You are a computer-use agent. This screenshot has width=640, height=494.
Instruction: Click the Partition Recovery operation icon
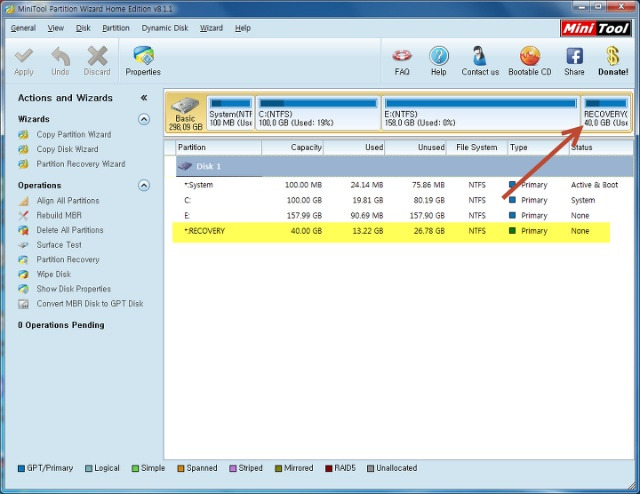click(23, 260)
